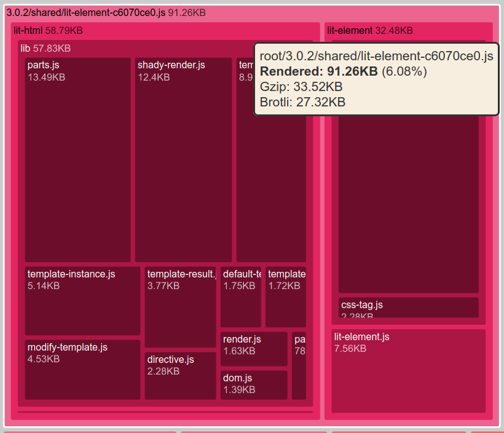
Task: Select the shady-render.js 12.4KB block
Action: (184, 160)
